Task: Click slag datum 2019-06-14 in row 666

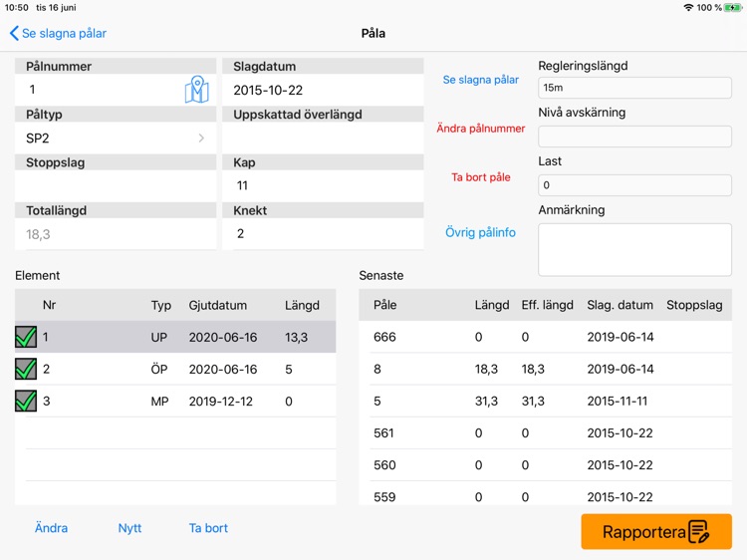Action: point(621,337)
